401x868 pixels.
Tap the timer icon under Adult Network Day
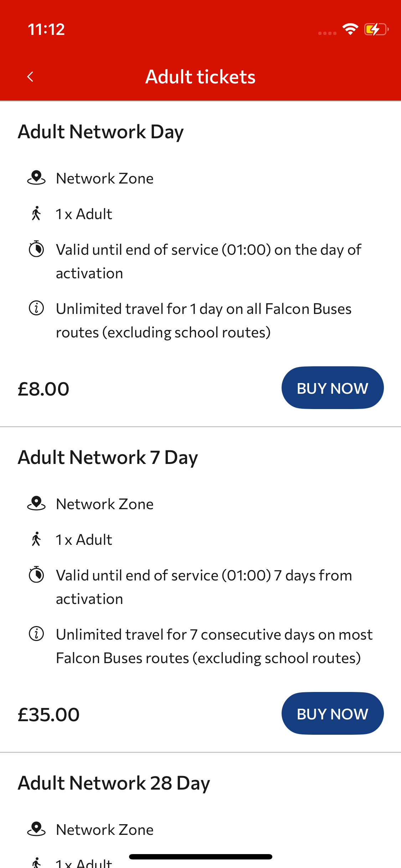[36, 249]
